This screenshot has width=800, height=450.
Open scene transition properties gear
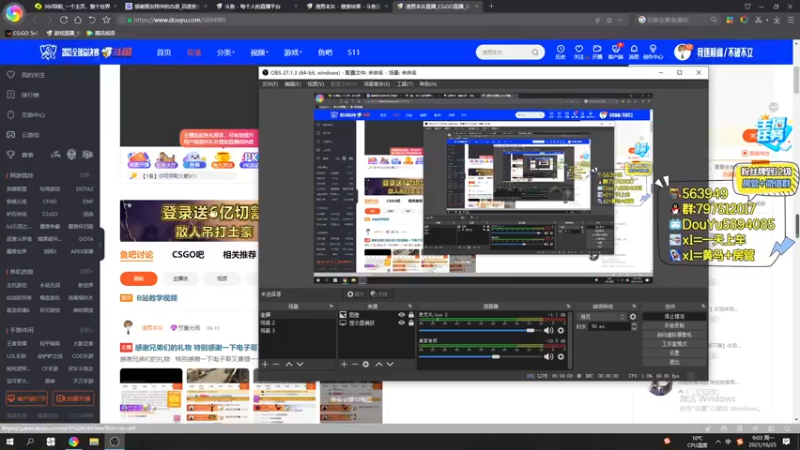click(633, 317)
